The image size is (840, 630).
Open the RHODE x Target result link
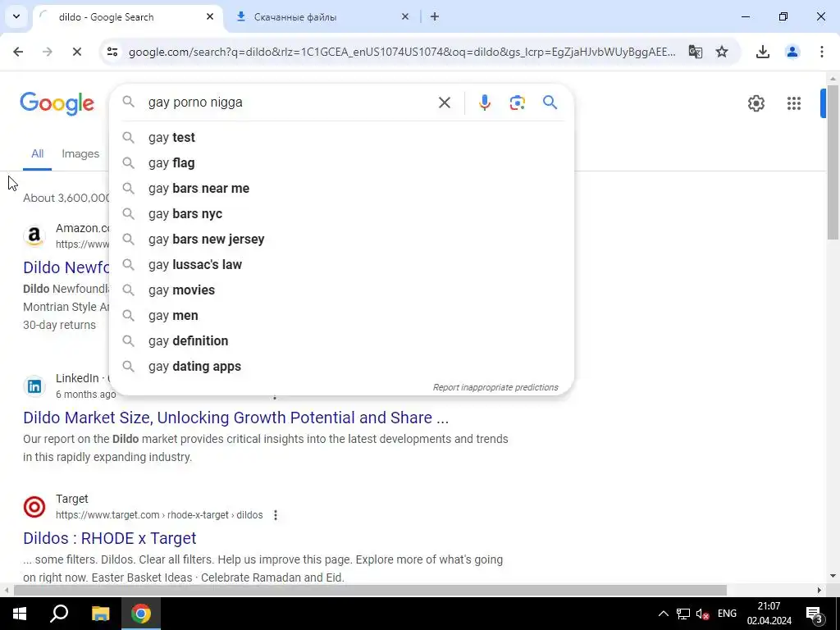110,538
